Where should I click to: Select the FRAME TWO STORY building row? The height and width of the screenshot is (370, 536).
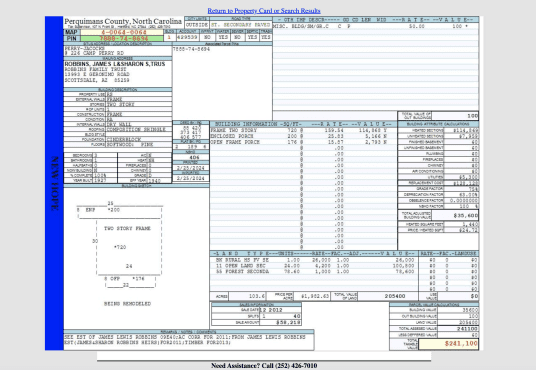[303, 130]
